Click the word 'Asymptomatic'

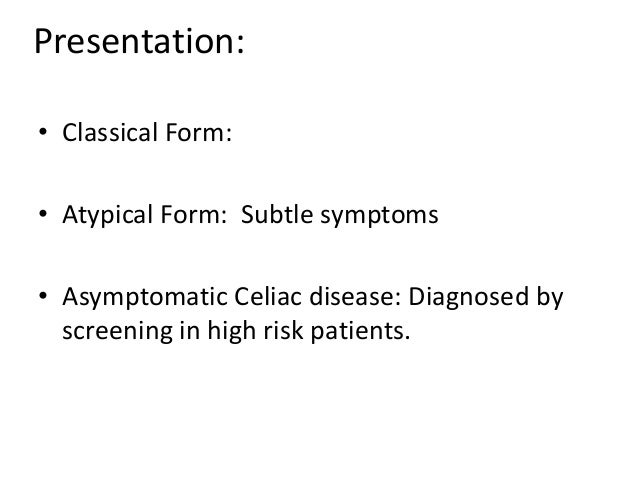coord(144,297)
